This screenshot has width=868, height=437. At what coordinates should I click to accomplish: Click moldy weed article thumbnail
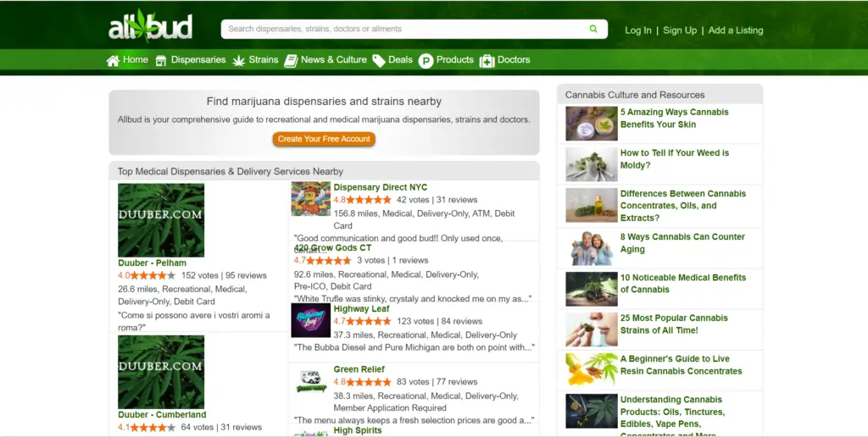(x=591, y=164)
